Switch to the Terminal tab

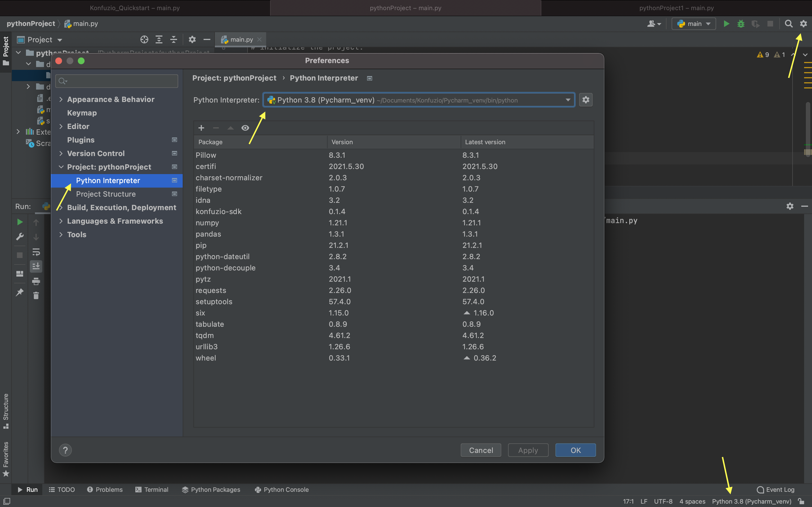point(152,490)
